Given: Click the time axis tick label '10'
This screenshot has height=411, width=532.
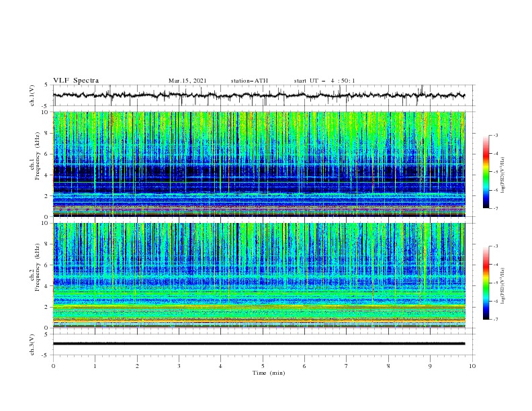Looking at the screenshot, I should [472, 366].
